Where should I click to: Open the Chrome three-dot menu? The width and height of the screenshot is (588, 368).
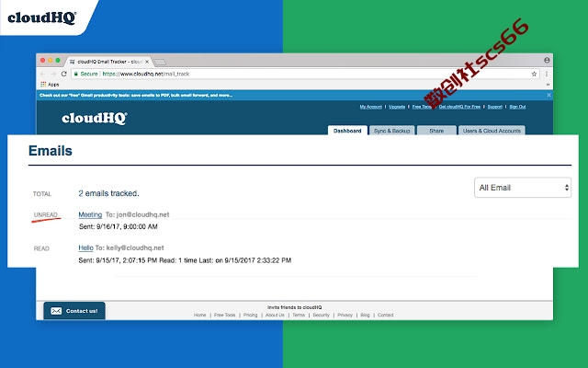pyautogui.click(x=547, y=74)
